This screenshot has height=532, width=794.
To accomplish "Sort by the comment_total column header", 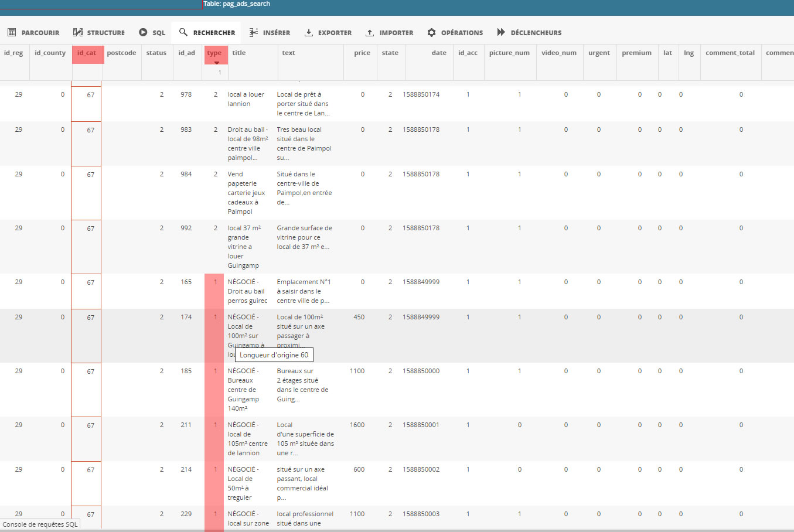I will (730, 53).
